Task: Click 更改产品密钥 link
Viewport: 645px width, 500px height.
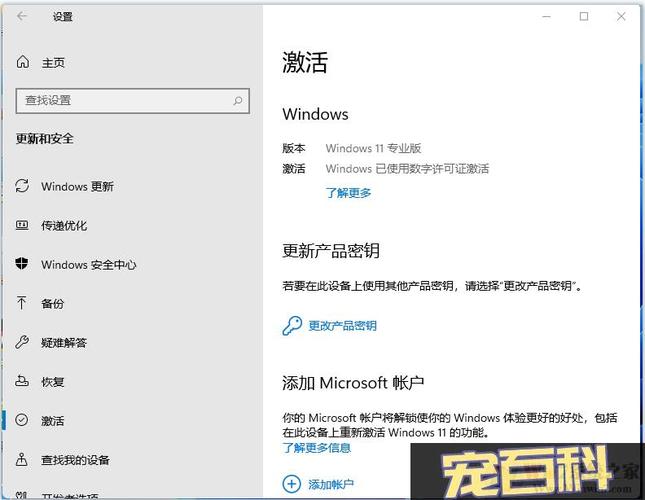Action: point(343,326)
